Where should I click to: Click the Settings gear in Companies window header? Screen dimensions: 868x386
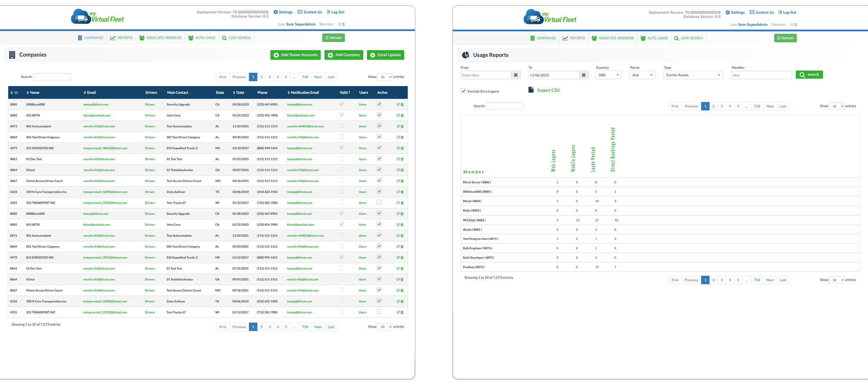276,12
